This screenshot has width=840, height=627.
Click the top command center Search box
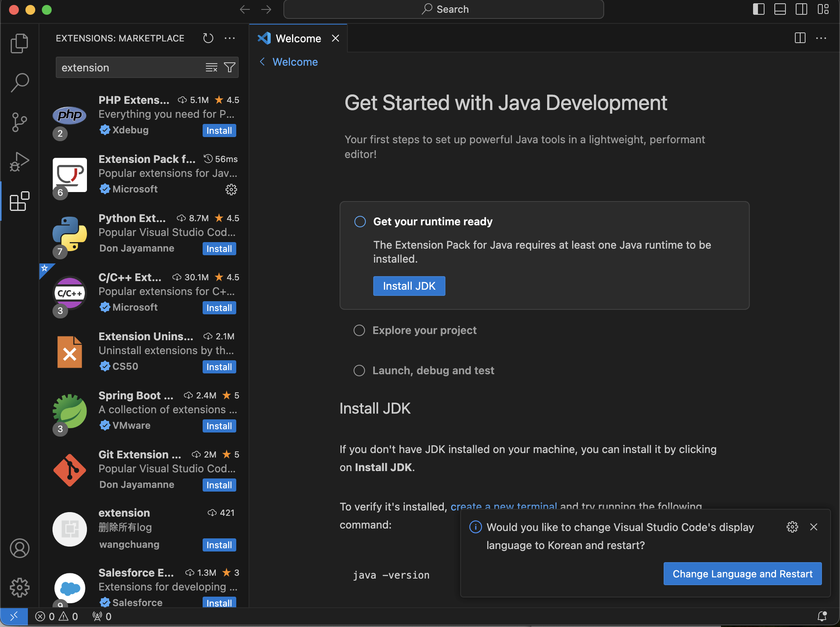pyautogui.click(x=444, y=9)
